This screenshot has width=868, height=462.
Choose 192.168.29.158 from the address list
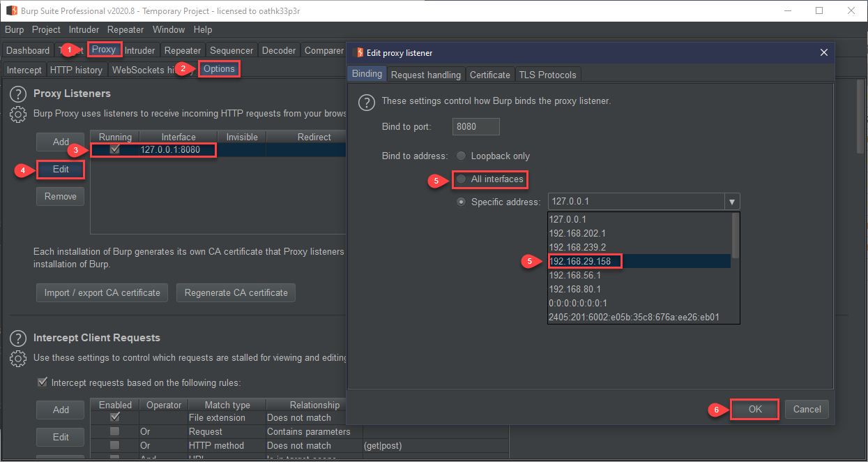point(639,261)
